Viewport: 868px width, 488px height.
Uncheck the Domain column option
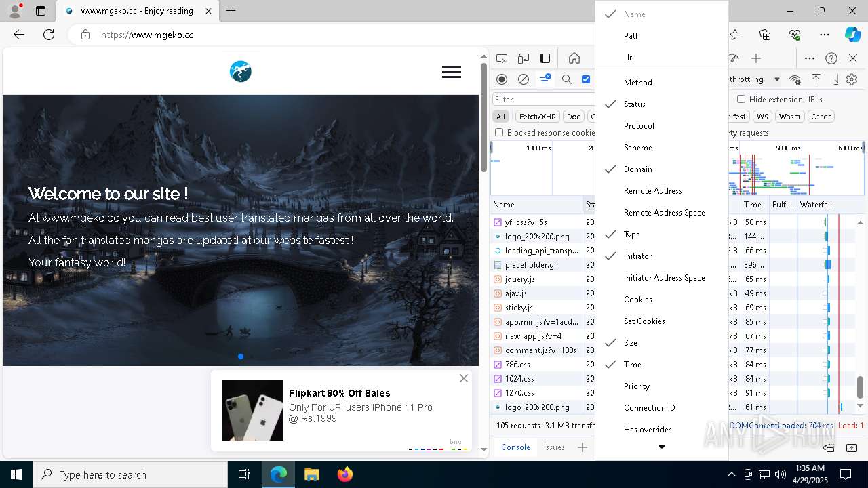point(662,169)
